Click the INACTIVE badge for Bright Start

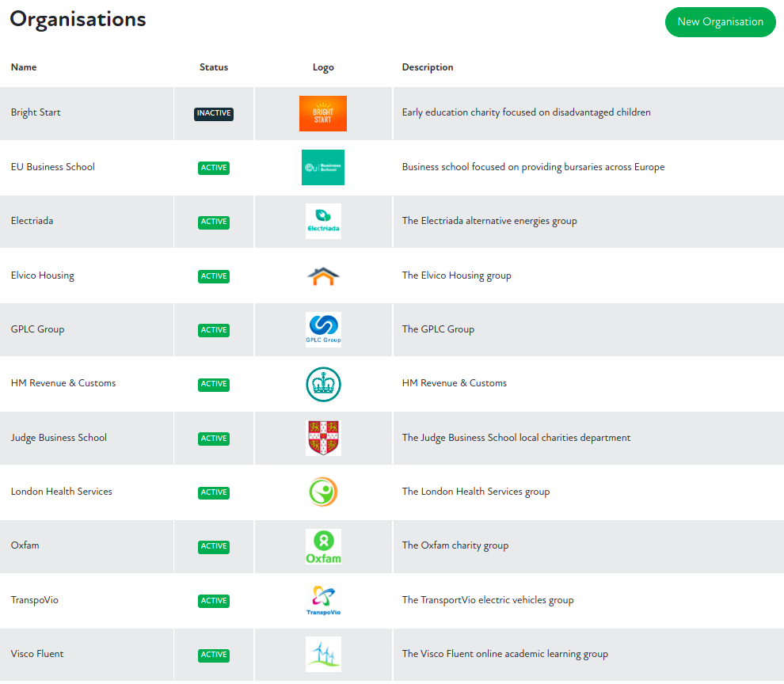214,113
